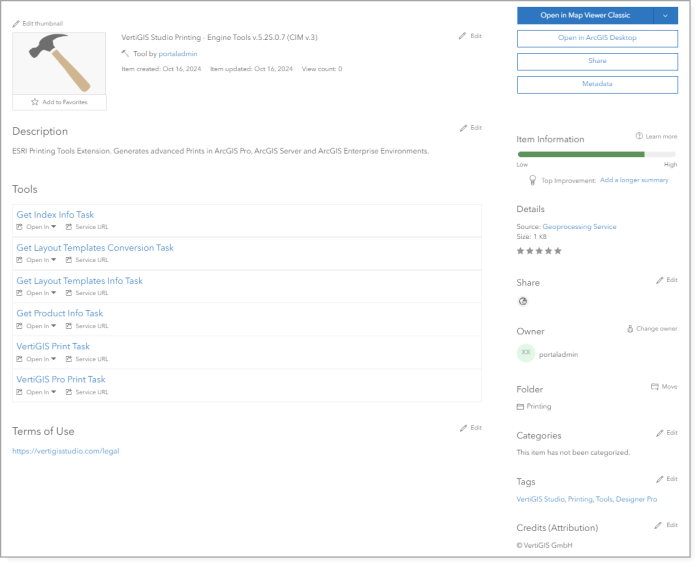700x567 pixels.
Task: Edit the Terms of Use section
Action: 471,428
